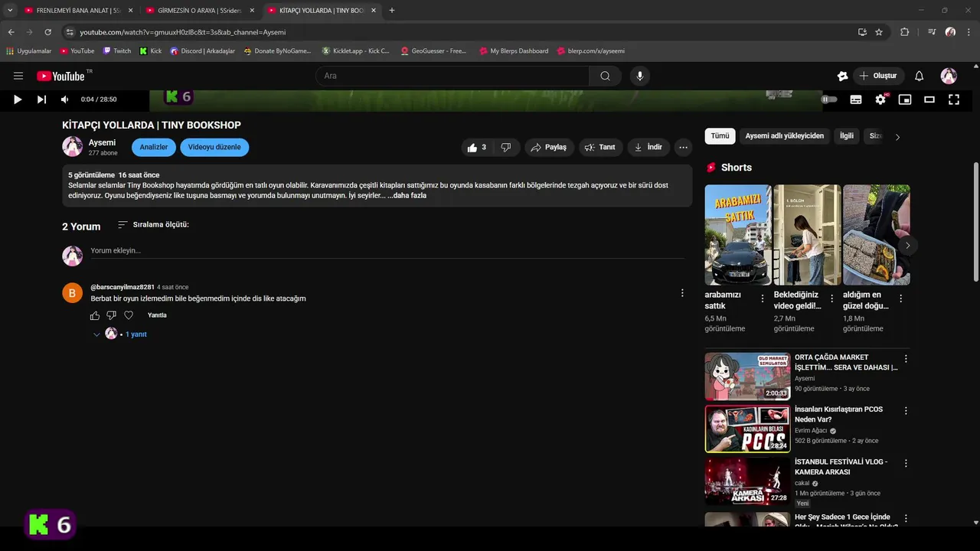Click the YouTube search field
The height and width of the screenshot is (551, 980).
click(452, 76)
